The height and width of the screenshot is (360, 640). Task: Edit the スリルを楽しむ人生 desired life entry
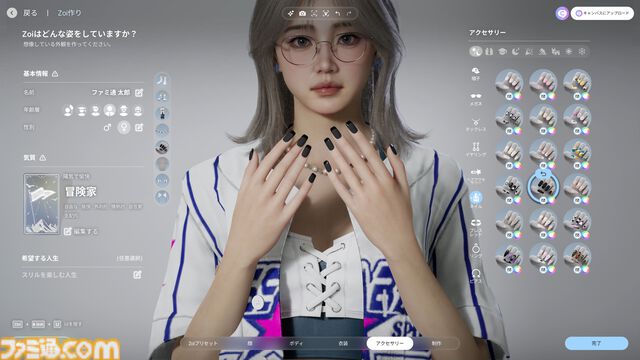[138, 275]
